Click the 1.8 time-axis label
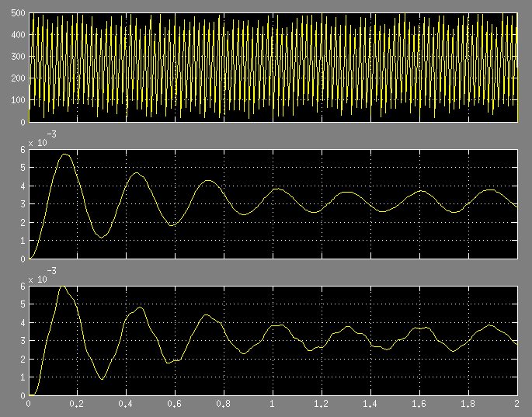This screenshot has width=532, height=417. click(468, 404)
